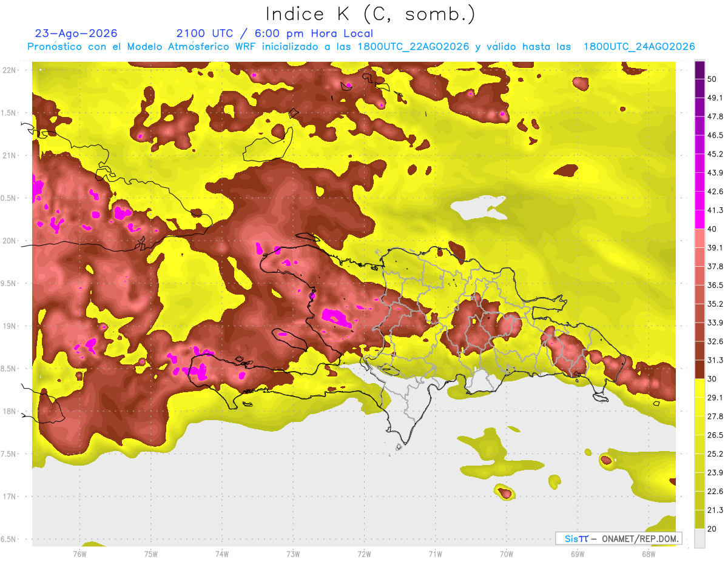This screenshot has height=562, width=728.
Task: Click the legend value "43.9"
Action: 715,173
